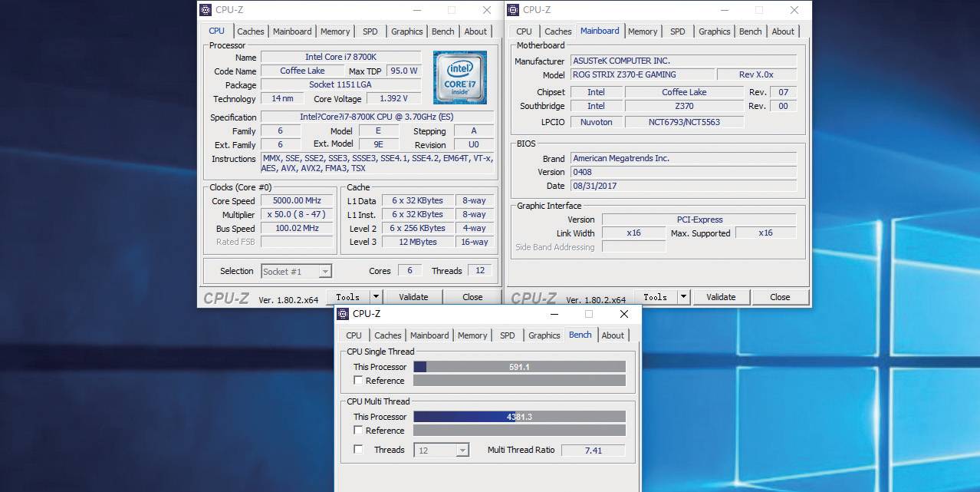This screenshot has height=492, width=980.
Task: Close the Mainboard CPU-Z window with X
Action: pyautogui.click(x=794, y=10)
